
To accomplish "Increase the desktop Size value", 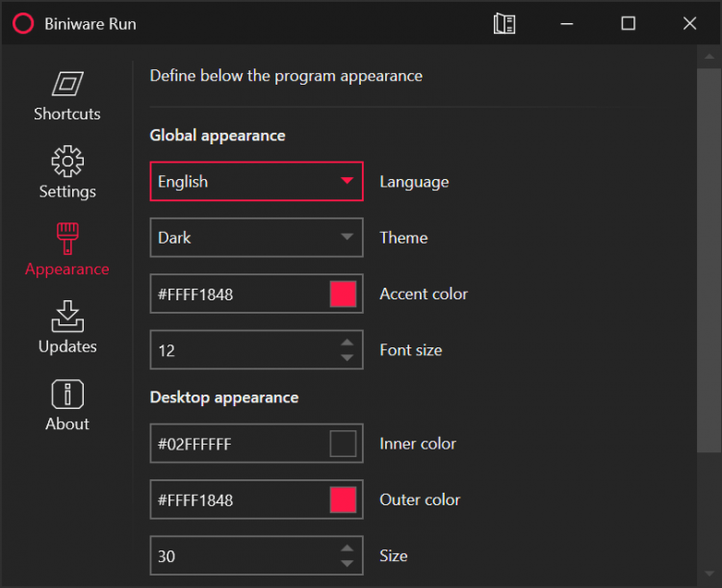I will pos(348,549).
